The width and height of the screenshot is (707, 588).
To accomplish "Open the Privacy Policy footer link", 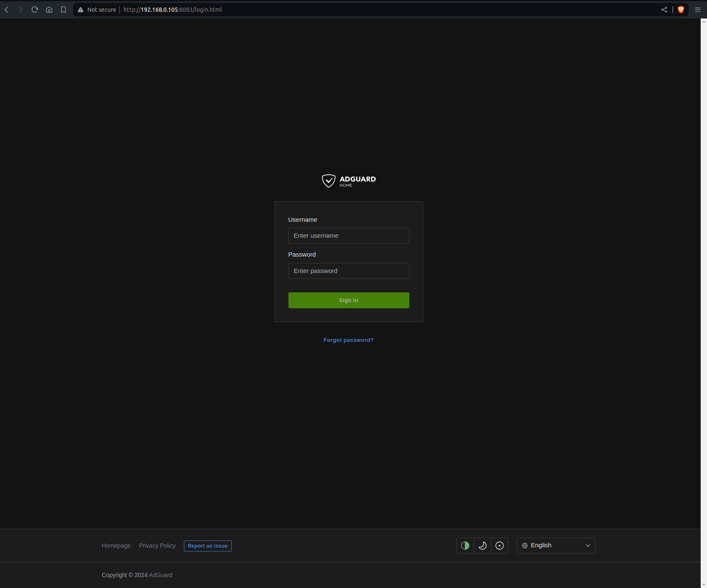I will [157, 546].
